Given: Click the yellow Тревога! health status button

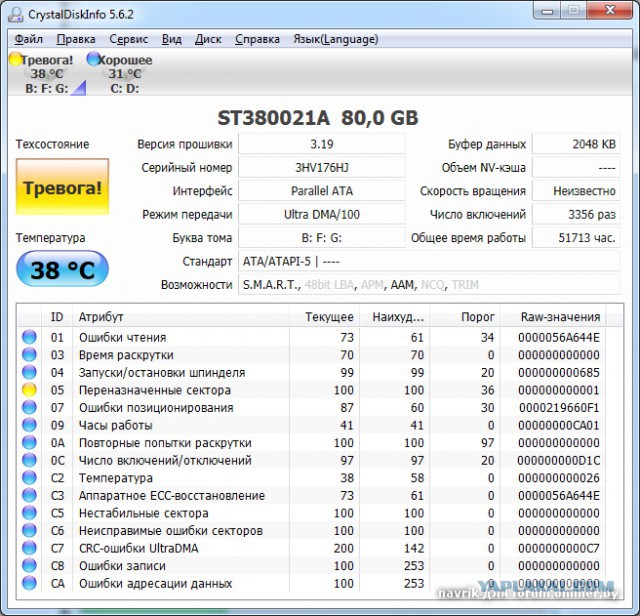Looking at the screenshot, I should pyautogui.click(x=62, y=187).
